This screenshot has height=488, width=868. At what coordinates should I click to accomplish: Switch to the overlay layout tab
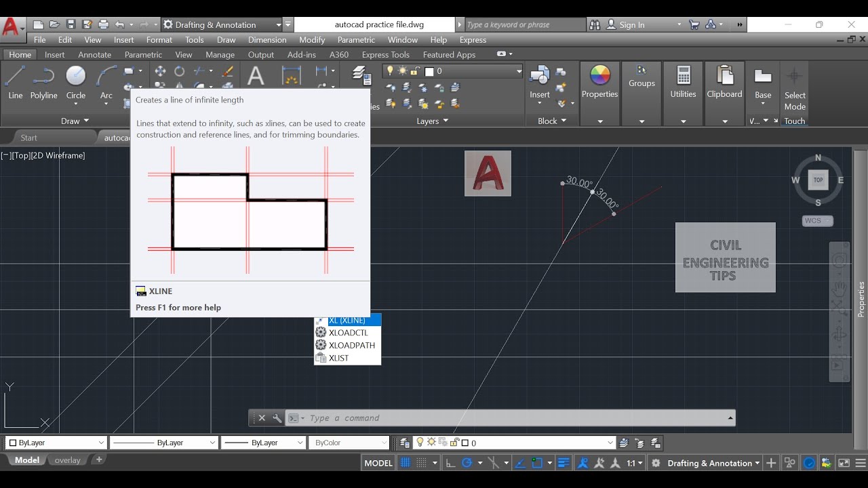(67, 460)
